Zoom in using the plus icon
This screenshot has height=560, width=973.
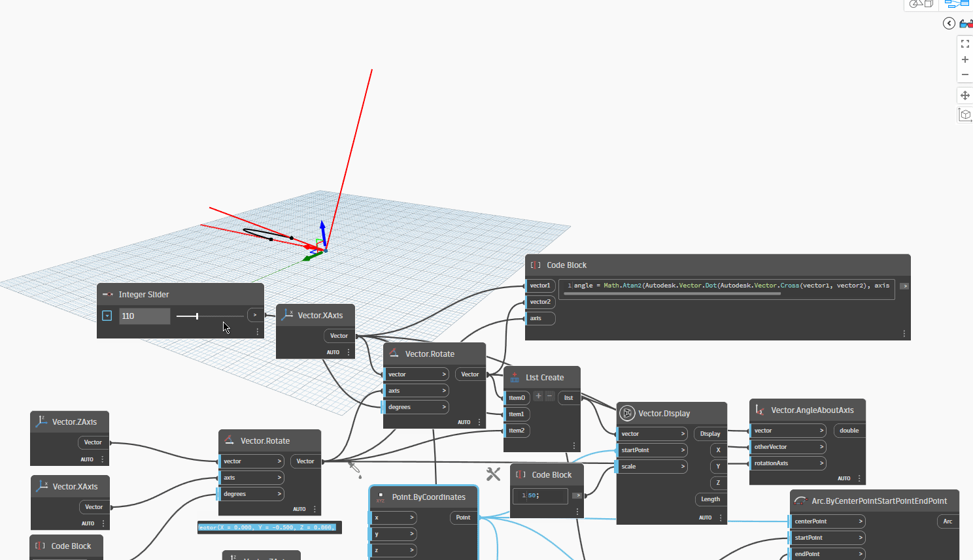964,59
